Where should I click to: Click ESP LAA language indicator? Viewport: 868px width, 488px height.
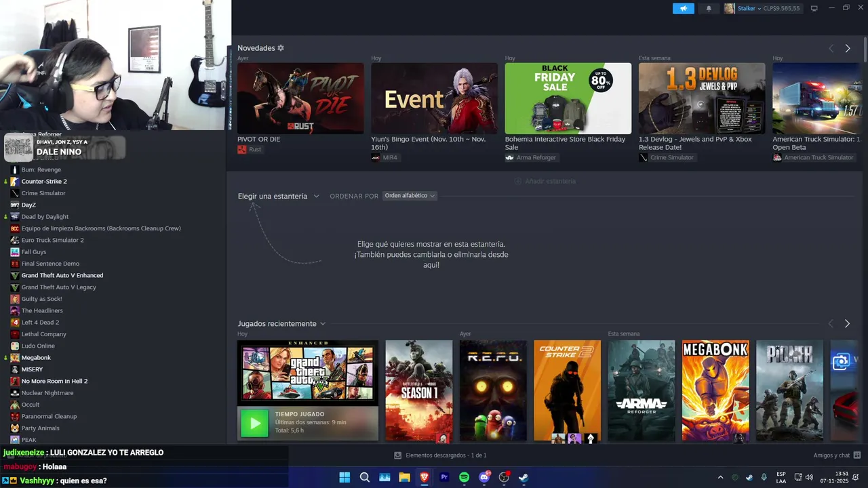[781, 477]
